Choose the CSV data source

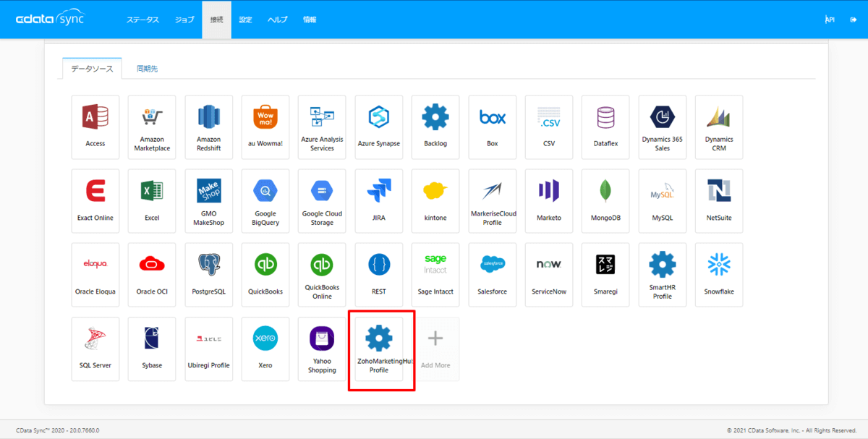coord(549,127)
